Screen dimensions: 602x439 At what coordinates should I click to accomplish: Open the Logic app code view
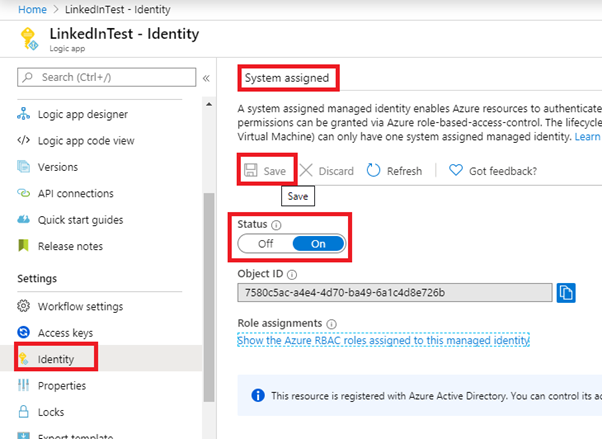(85, 141)
